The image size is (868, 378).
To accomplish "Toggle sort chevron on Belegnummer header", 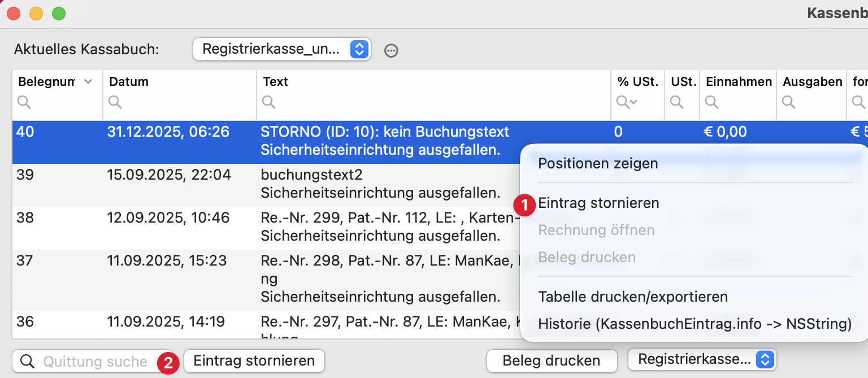I will click(88, 82).
